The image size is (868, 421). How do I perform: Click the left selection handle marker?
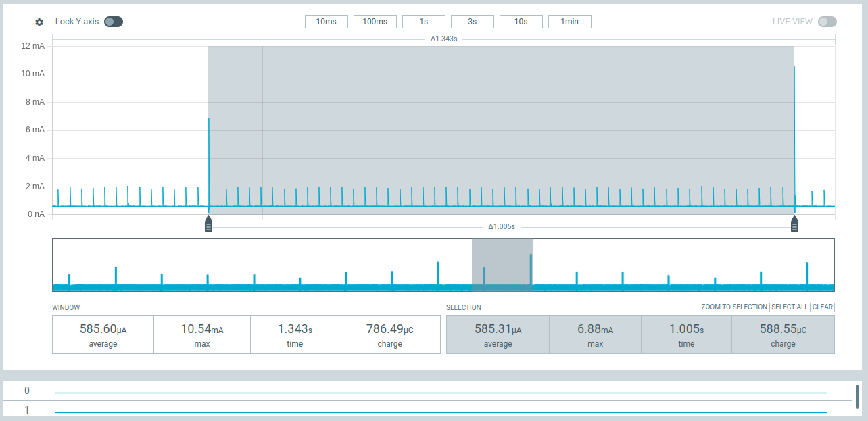pos(208,224)
